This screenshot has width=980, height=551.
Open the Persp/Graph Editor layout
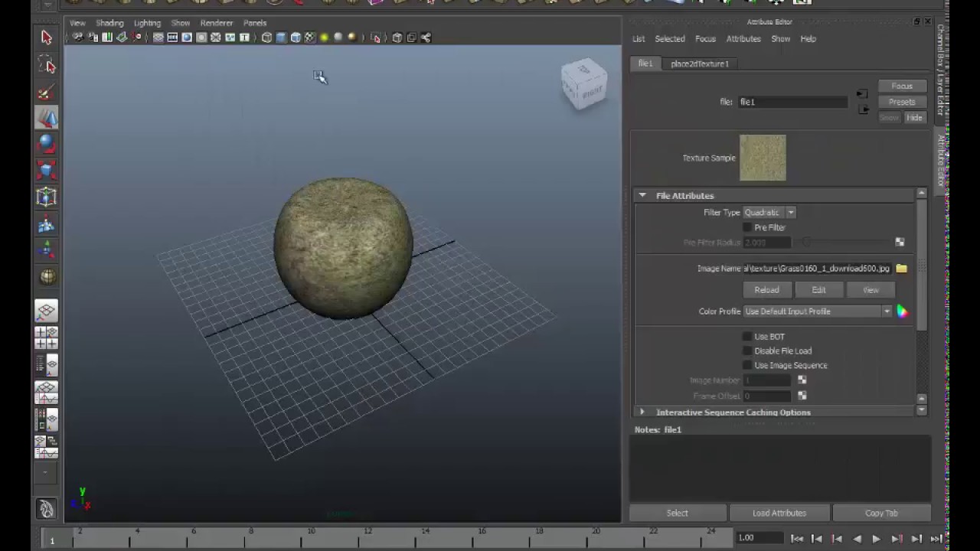(46, 393)
